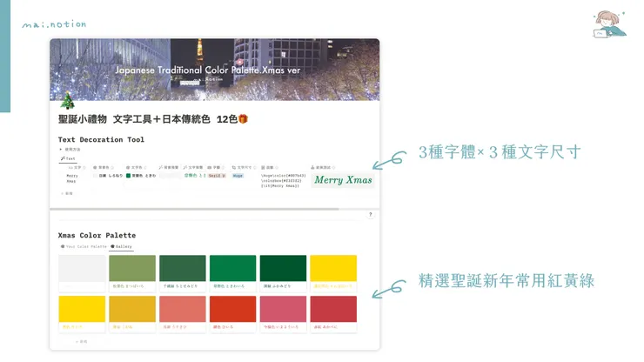Click the Aa 文字 column header

(x=77, y=168)
